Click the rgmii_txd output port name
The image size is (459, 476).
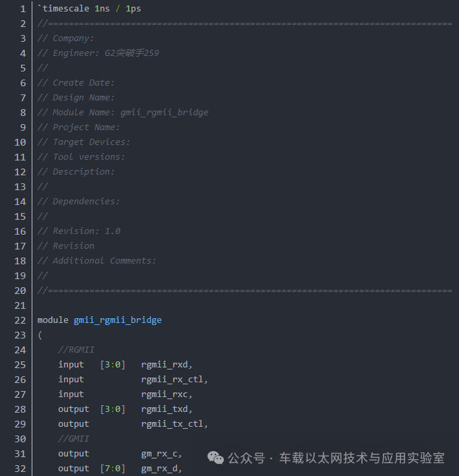coord(166,409)
